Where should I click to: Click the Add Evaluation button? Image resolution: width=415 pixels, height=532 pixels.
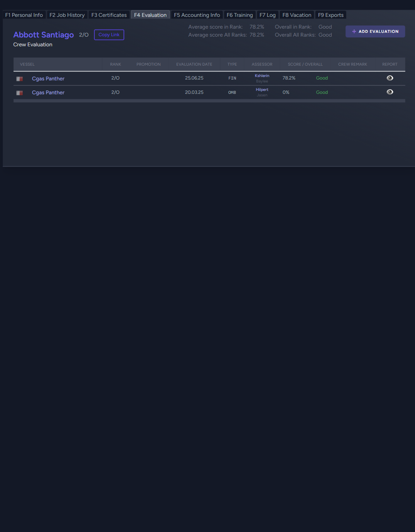click(x=375, y=32)
